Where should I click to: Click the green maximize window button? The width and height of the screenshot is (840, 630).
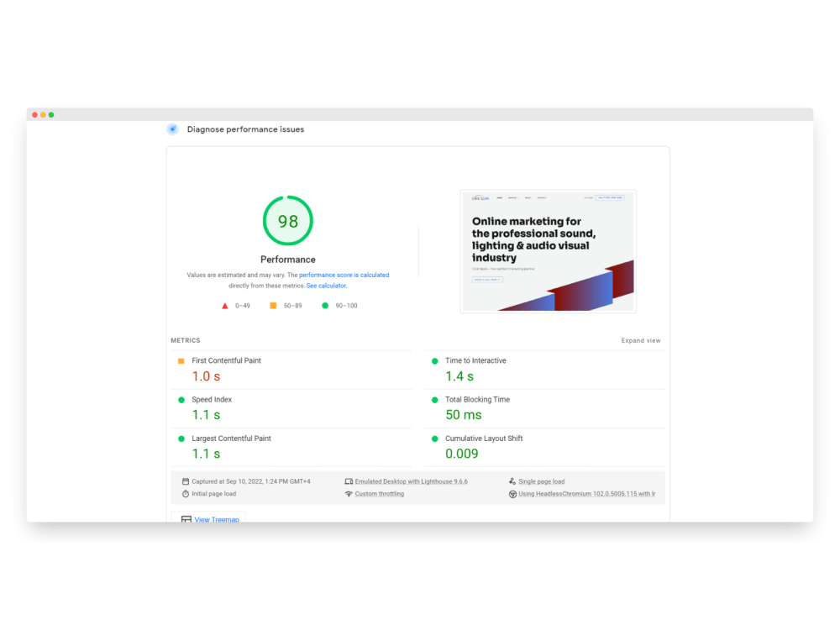point(51,114)
